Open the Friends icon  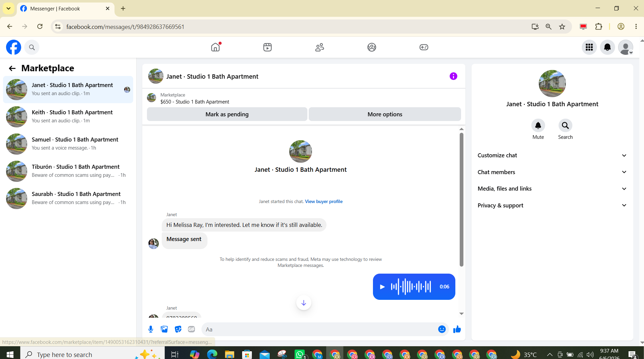point(319,47)
